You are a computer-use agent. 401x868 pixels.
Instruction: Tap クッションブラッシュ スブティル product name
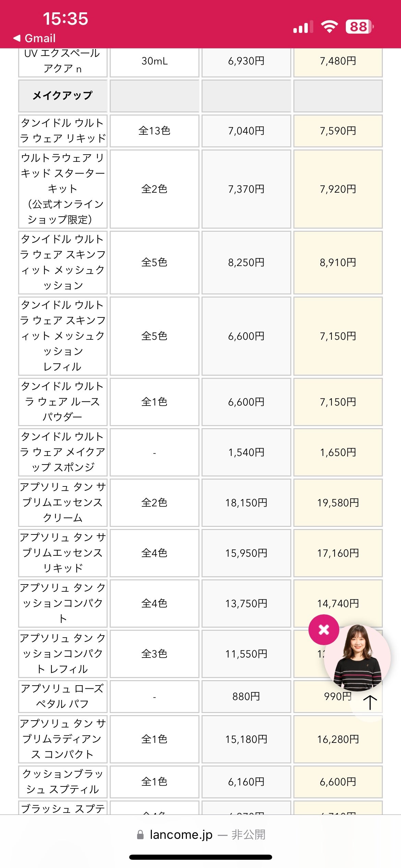tap(63, 781)
